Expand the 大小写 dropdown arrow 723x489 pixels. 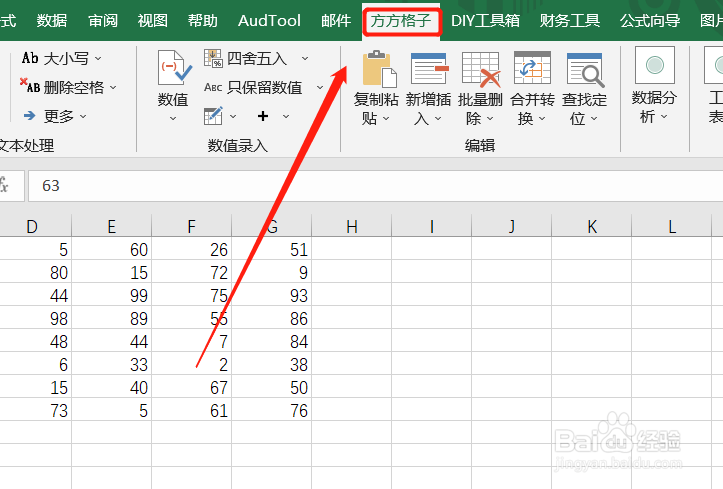click(x=98, y=59)
